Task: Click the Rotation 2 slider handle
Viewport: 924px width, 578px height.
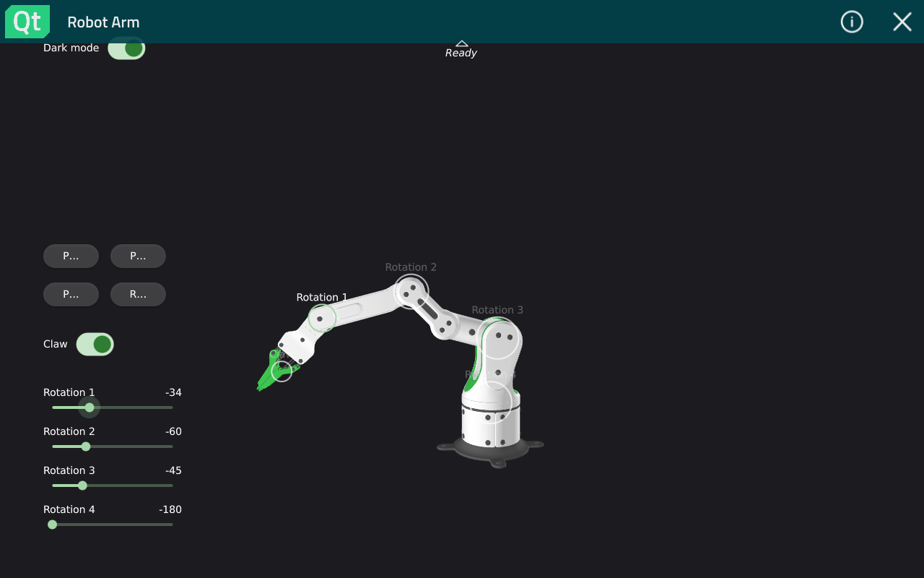Action: [86, 447]
